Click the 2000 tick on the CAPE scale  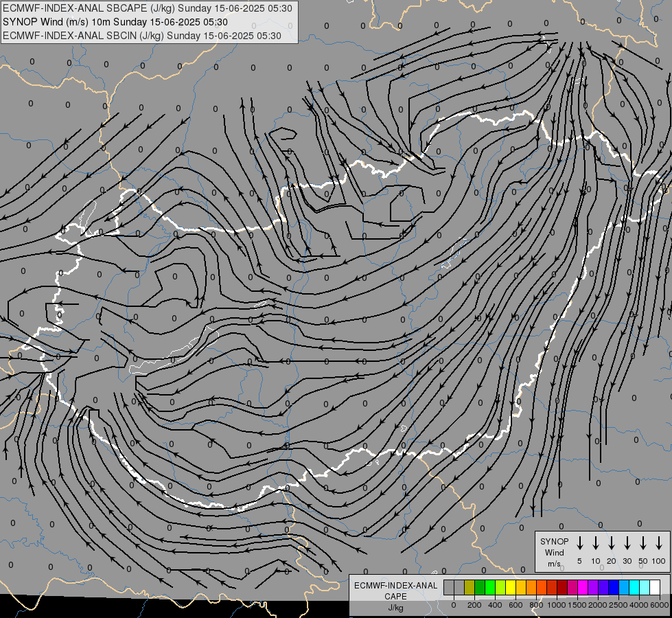[x=598, y=605]
